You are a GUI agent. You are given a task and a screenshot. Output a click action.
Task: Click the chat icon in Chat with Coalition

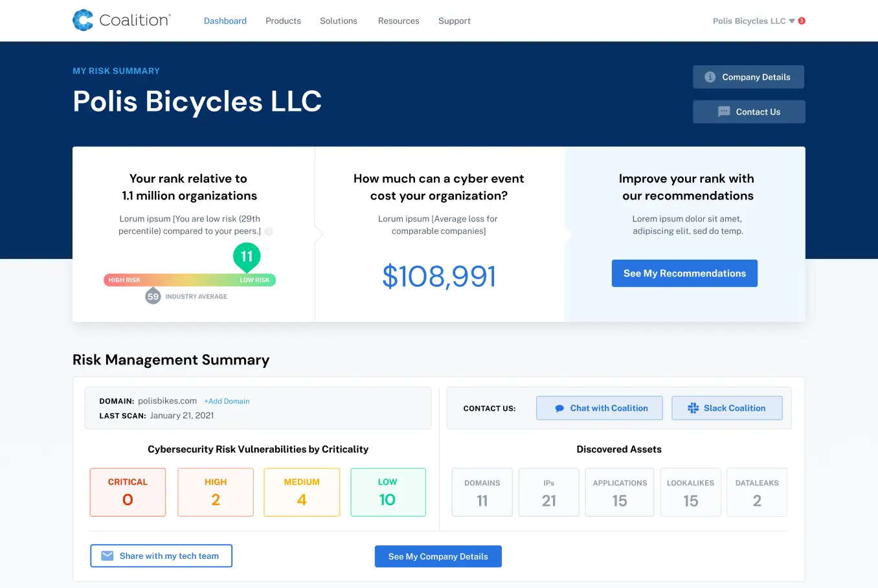coord(559,409)
